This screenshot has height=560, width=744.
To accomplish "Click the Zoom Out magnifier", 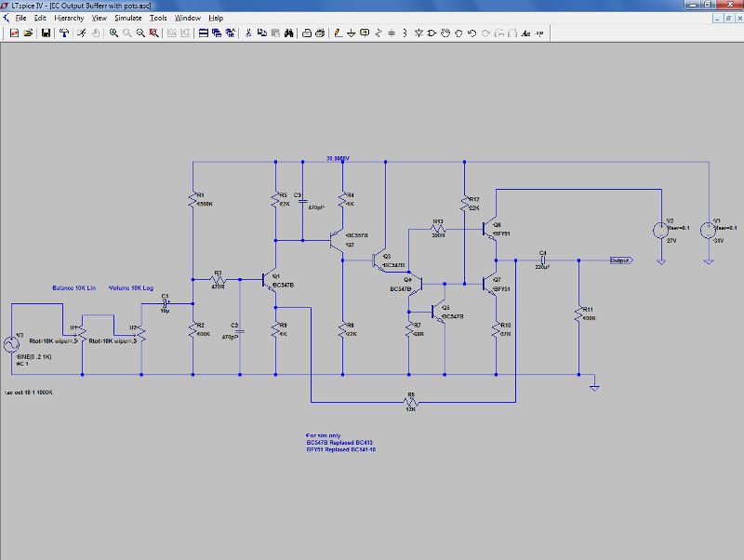I will point(140,33).
